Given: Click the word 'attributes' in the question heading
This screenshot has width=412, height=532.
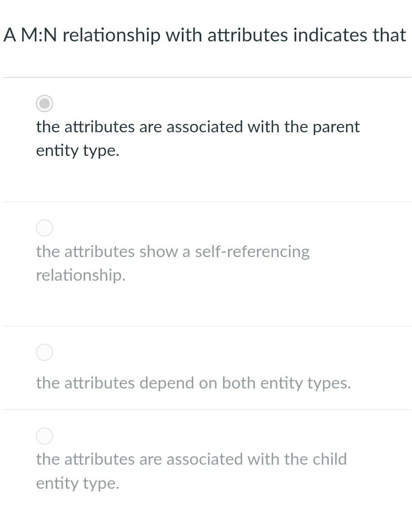Looking at the screenshot, I should click(248, 35).
